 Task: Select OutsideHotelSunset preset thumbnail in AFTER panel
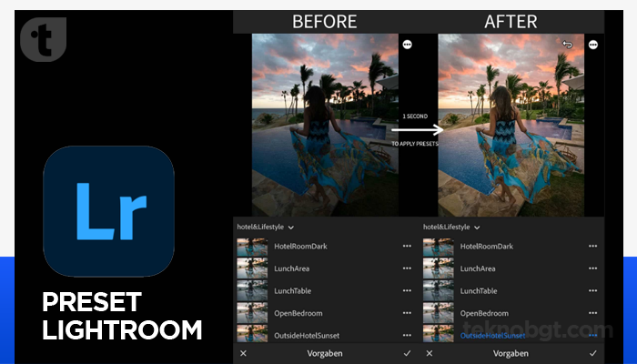tap(439, 334)
